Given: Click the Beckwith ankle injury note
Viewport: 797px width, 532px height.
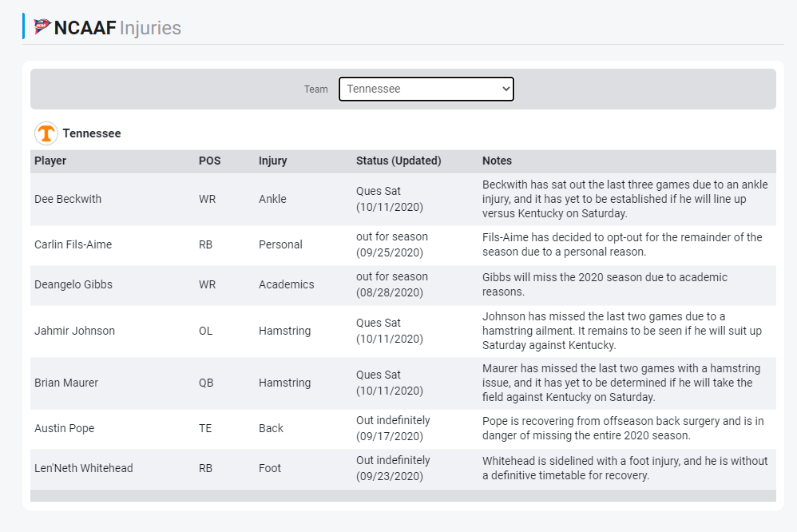Looking at the screenshot, I should 625,199.
